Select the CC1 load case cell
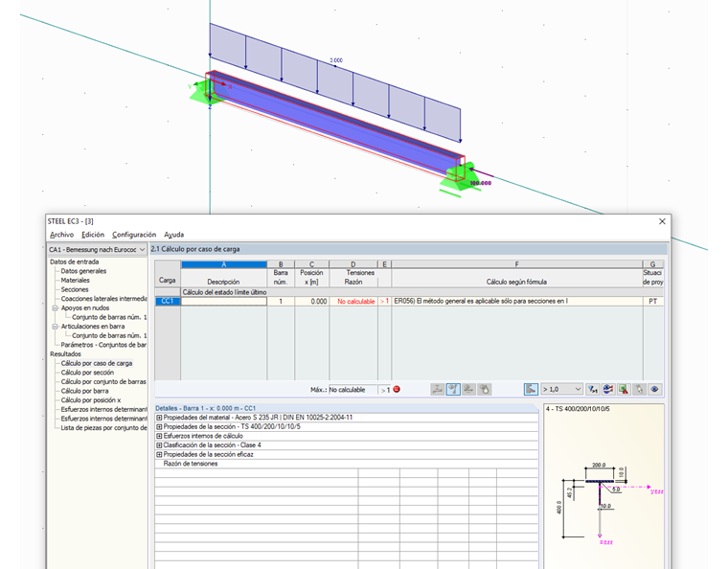 (x=167, y=301)
